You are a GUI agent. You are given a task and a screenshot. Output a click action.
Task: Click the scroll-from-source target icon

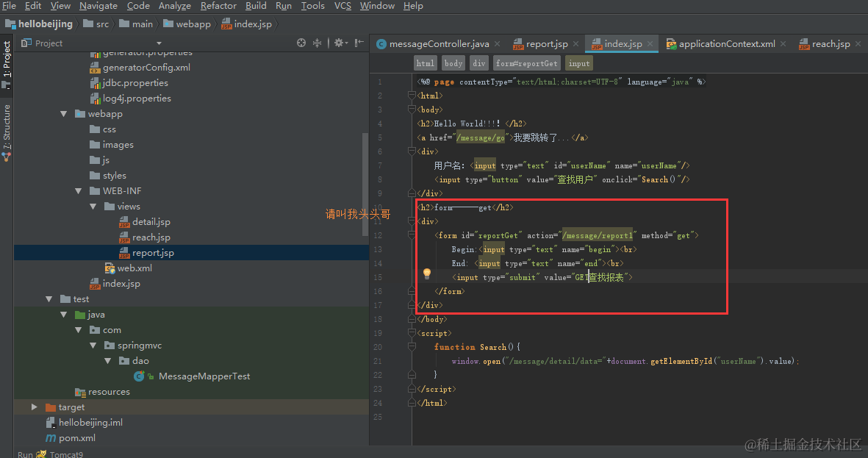coord(301,43)
